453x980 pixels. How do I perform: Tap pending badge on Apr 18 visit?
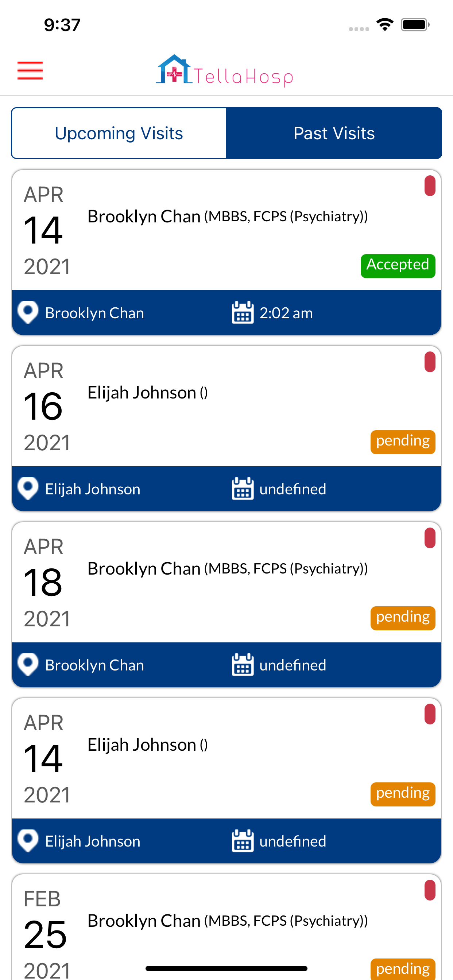point(402,618)
